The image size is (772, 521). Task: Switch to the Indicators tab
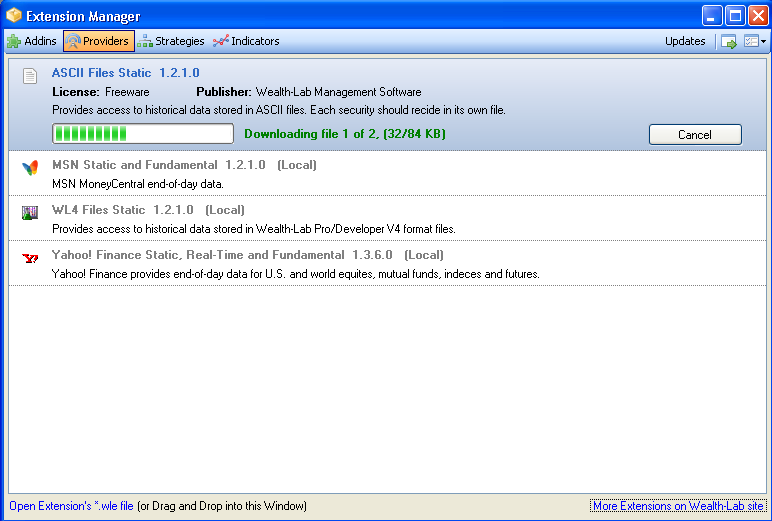246,41
